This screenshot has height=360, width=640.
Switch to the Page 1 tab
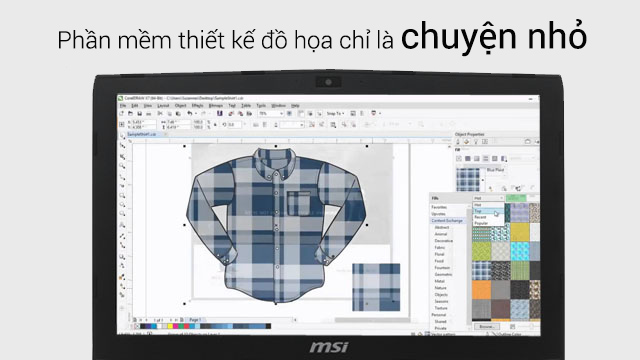coord(194,320)
